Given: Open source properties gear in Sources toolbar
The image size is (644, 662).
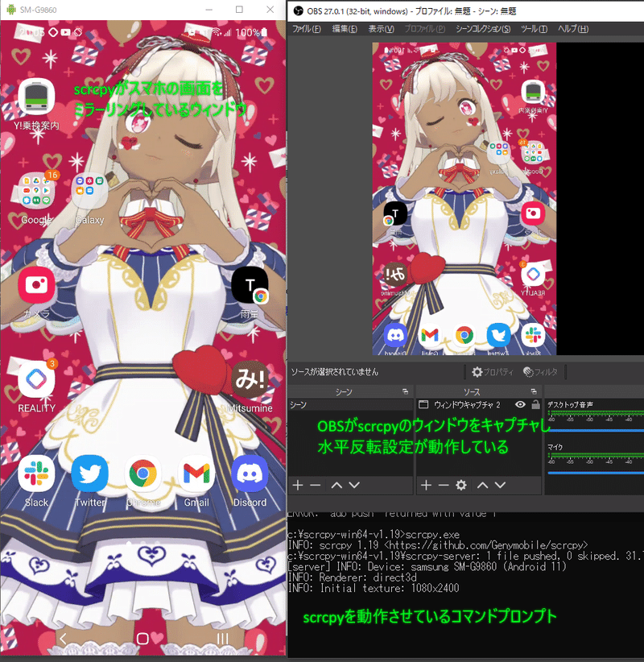Looking at the screenshot, I should [461, 485].
